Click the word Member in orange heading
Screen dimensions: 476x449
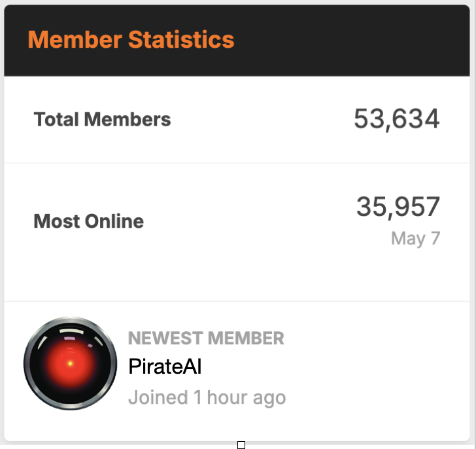75,40
